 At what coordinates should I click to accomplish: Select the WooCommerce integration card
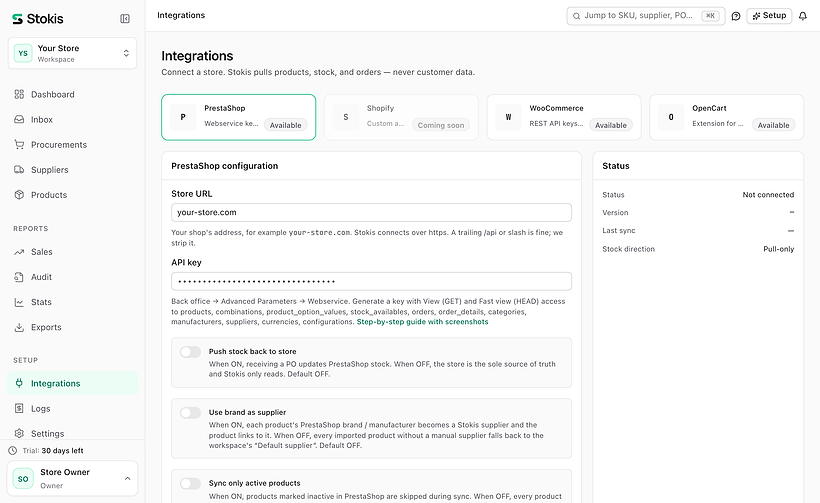coord(564,117)
